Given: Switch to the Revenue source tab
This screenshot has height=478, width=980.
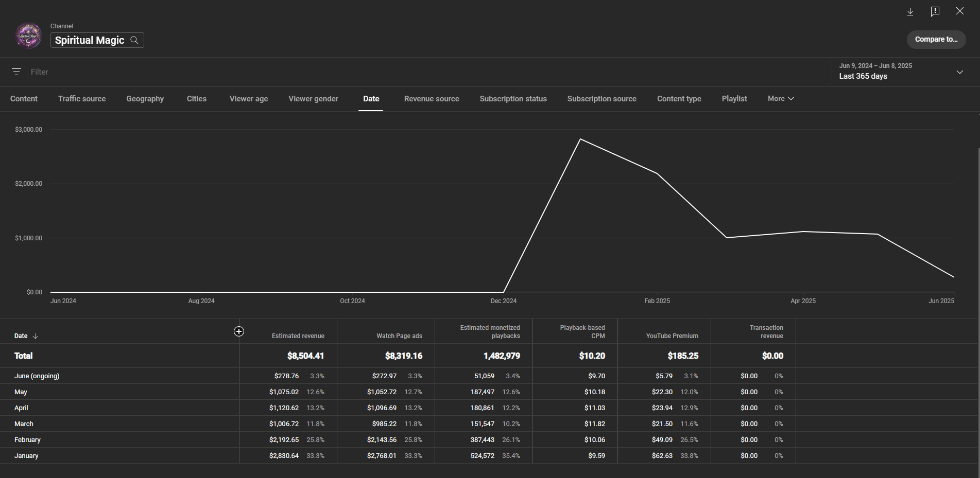Looking at the screenshot, I should 432,99.
